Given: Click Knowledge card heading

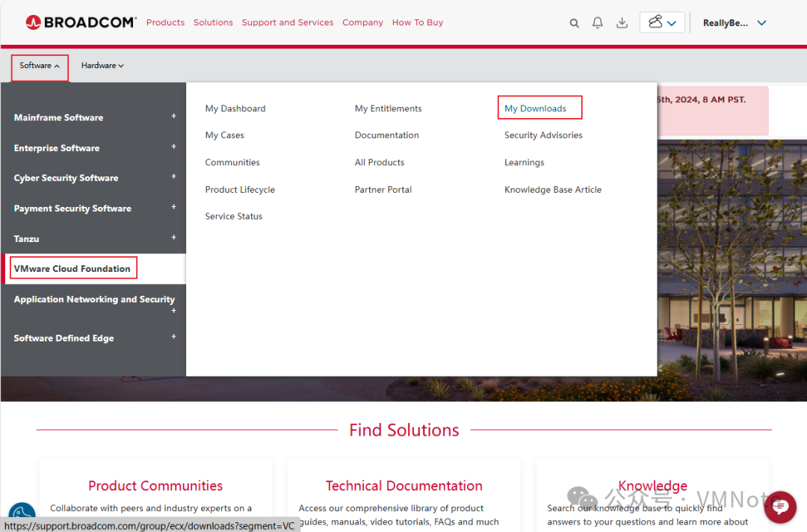Looking at the screenshot, I should (x=652, y=486).
